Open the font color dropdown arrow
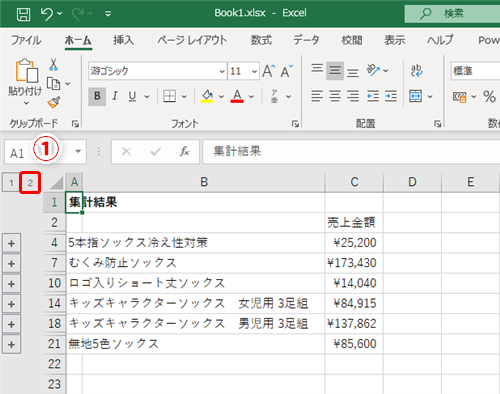 click(251, 97)
